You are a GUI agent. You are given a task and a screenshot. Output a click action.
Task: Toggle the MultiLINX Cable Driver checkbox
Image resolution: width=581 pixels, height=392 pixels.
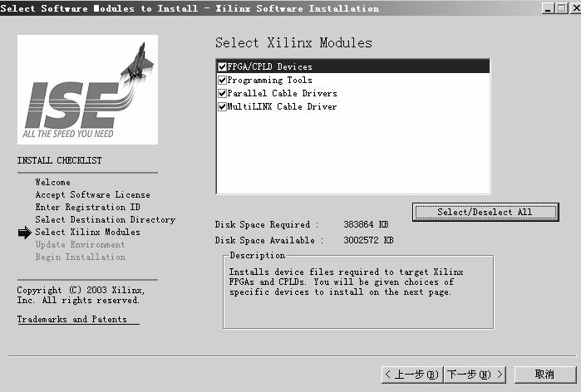coord(222,106)
